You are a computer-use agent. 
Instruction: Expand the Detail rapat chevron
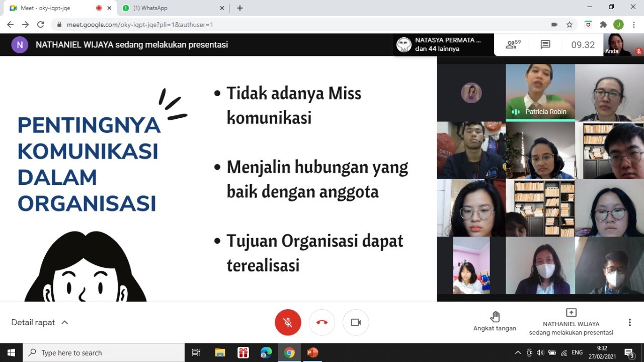pyautogui.click(x=64, y=322)
